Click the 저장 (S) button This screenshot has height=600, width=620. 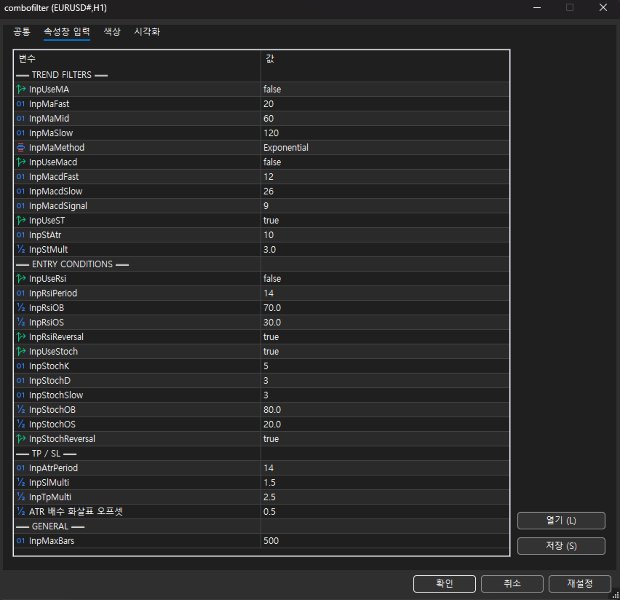(561, 546)
